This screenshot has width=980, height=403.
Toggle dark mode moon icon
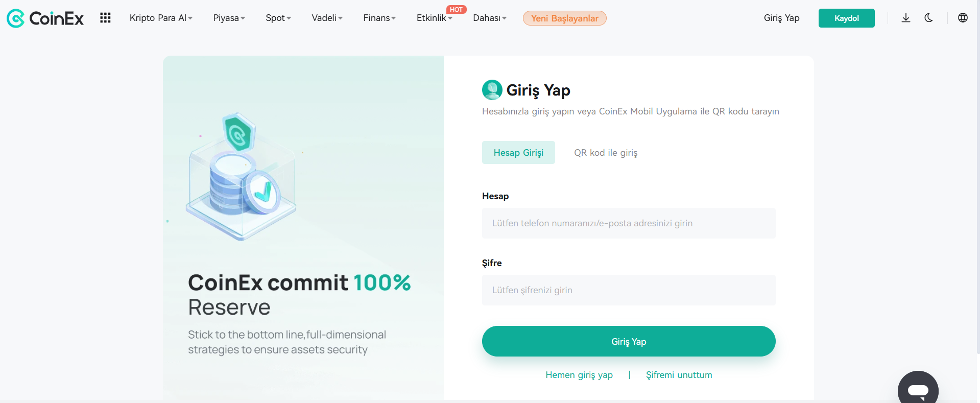(x=929, y=18)
